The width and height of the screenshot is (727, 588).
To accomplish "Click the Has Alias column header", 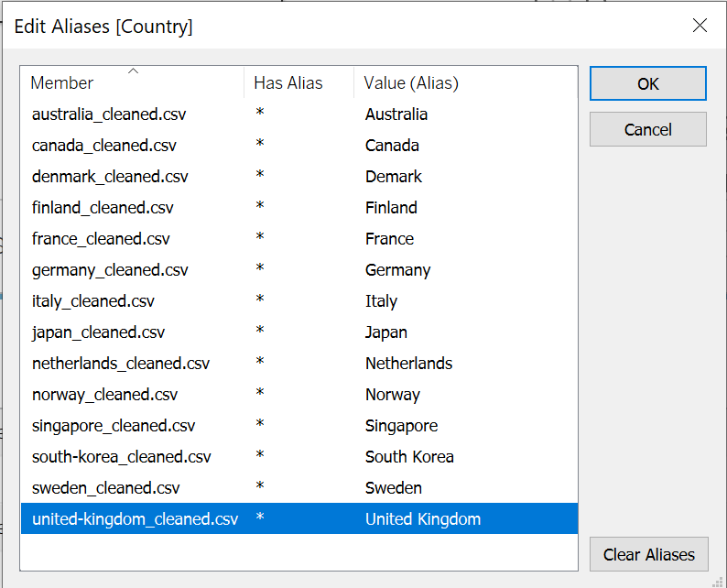I will click(288, 83).
